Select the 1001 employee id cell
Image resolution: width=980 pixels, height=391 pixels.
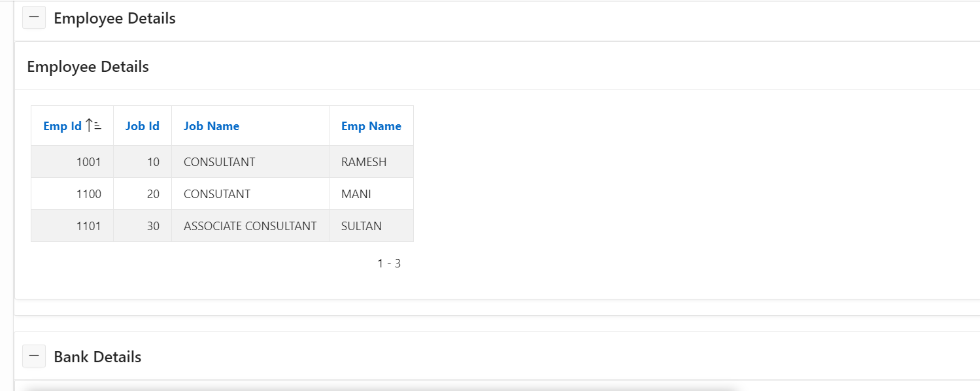click(72, 161)
